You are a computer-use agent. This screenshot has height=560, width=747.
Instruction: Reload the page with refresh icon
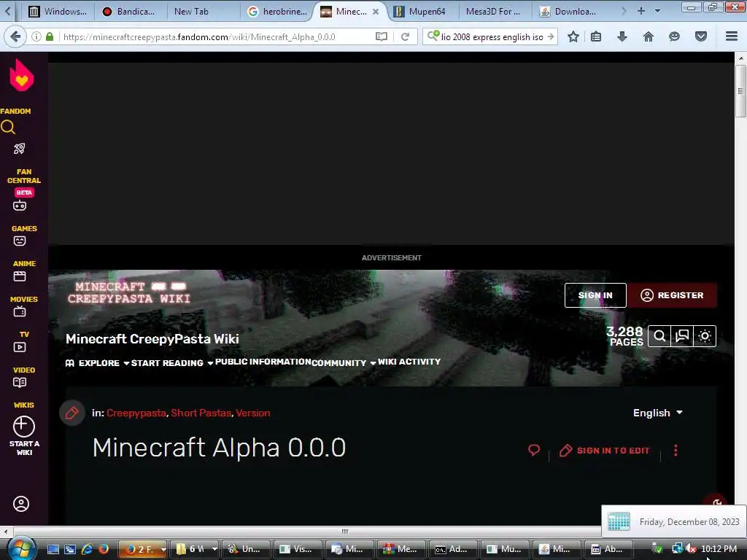point(406,36)
